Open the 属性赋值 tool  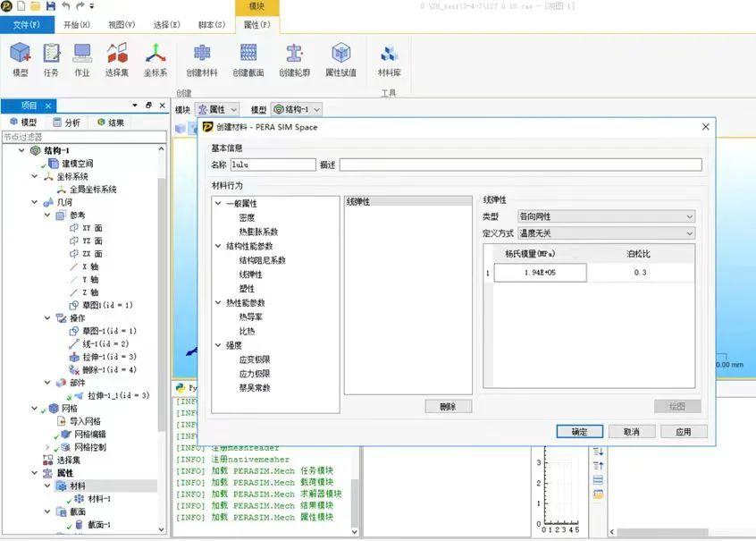click(x=342, y=60)
